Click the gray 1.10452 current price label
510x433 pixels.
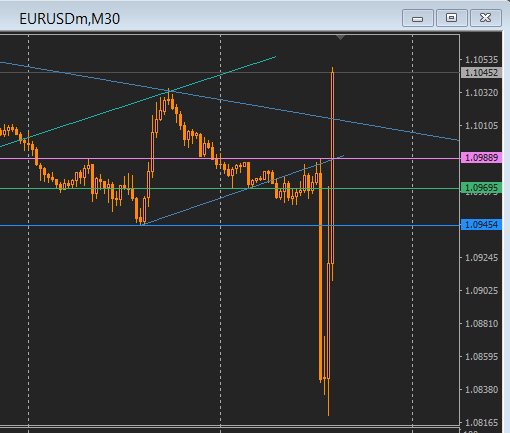point(481,72)
